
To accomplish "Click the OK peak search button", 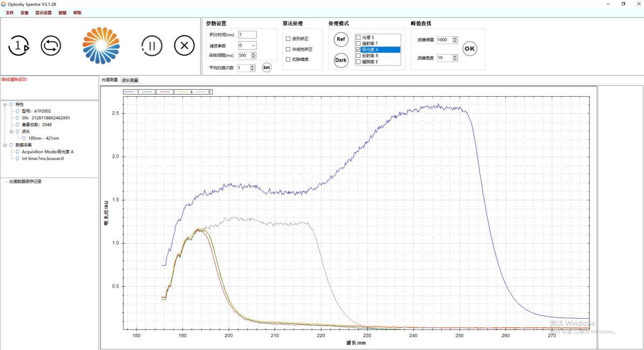I will (470, 49).
